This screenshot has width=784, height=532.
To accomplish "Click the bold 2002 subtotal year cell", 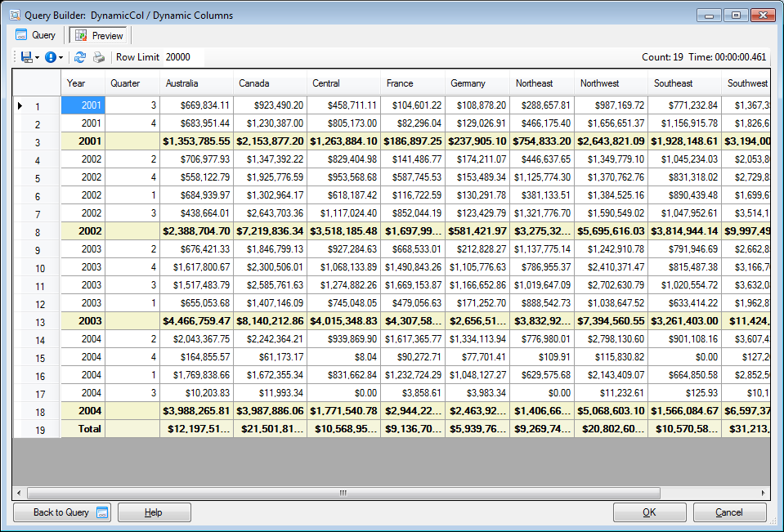I will point(83,231).
